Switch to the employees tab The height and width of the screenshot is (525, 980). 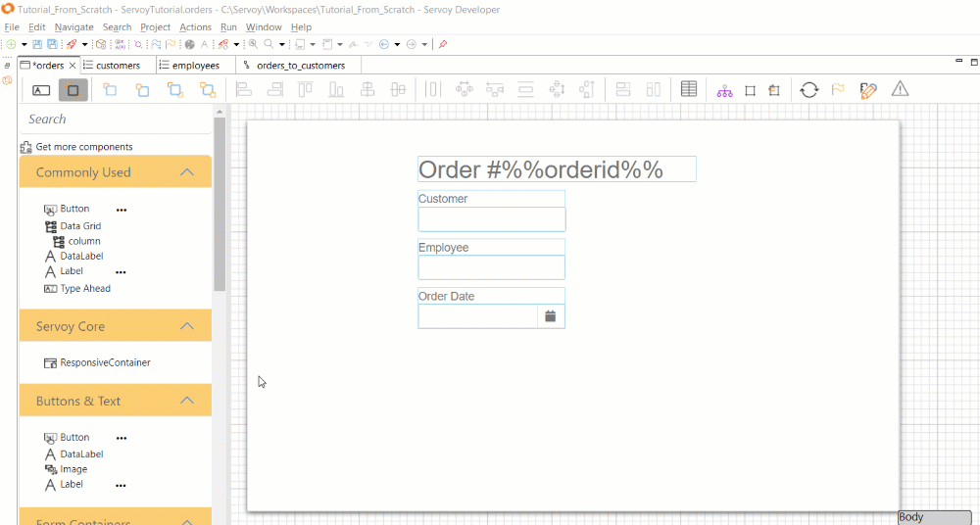coord(195,66)
